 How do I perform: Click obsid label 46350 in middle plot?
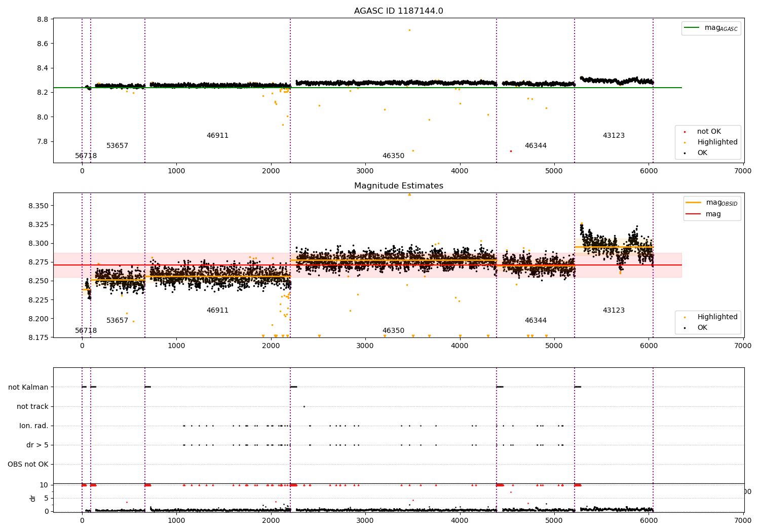[x=393, y=331]
